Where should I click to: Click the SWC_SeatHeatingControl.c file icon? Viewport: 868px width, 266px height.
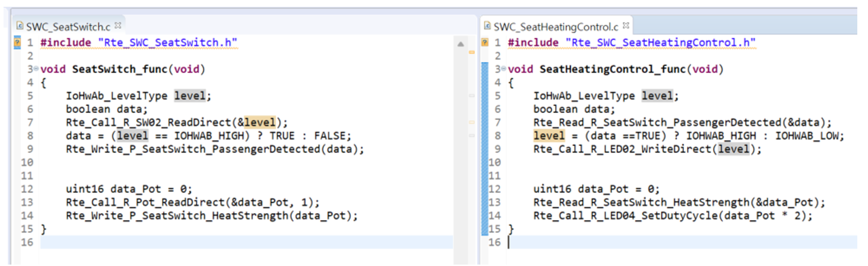coord(487,26)
